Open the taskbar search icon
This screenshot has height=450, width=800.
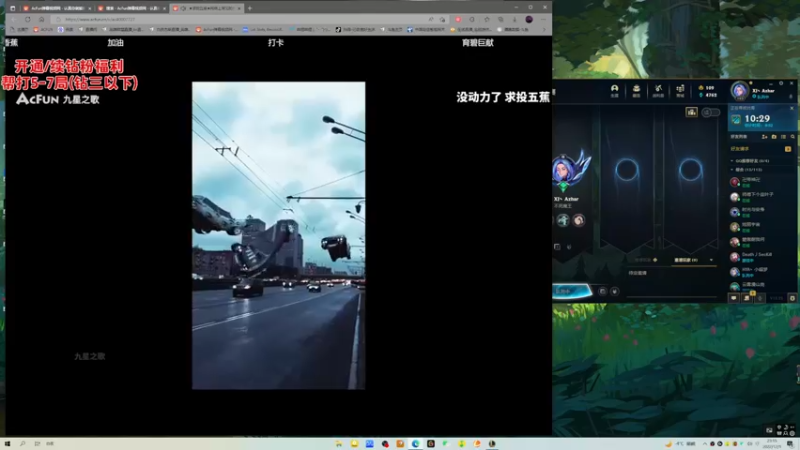22,444
